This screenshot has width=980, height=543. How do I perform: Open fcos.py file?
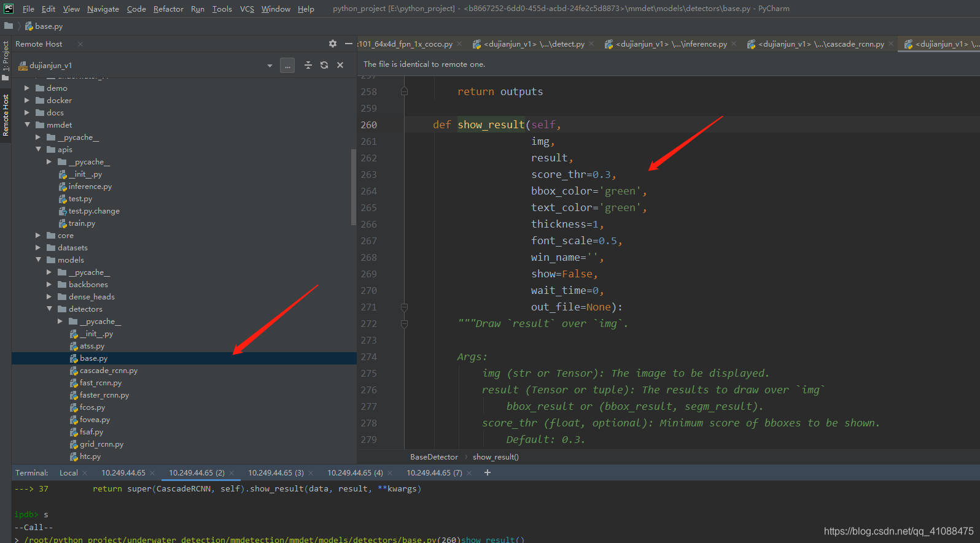(92, 407)
